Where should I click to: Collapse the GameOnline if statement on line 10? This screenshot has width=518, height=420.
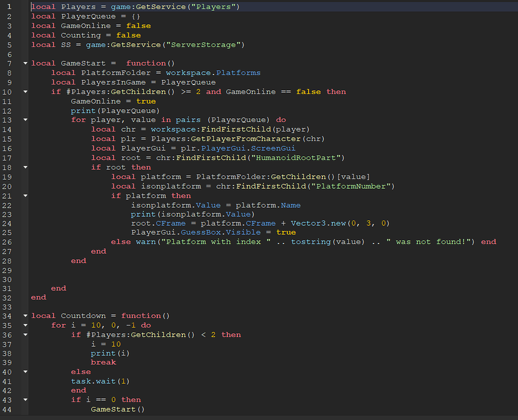click(x=25, y=91)
